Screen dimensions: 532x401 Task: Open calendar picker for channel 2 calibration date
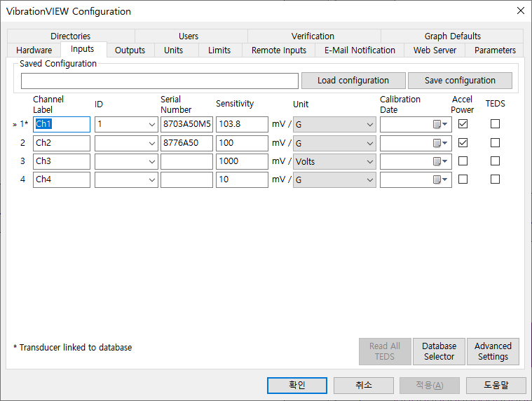440,143
